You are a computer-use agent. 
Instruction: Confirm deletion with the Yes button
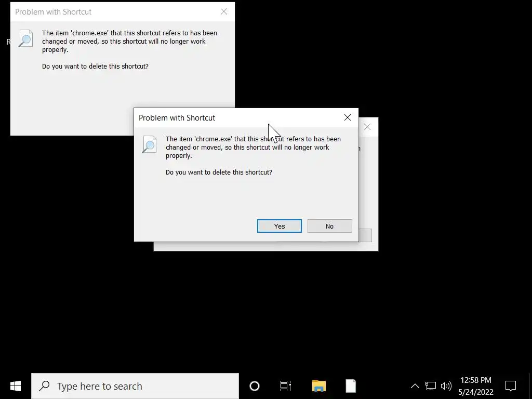(x=279, y=226)
